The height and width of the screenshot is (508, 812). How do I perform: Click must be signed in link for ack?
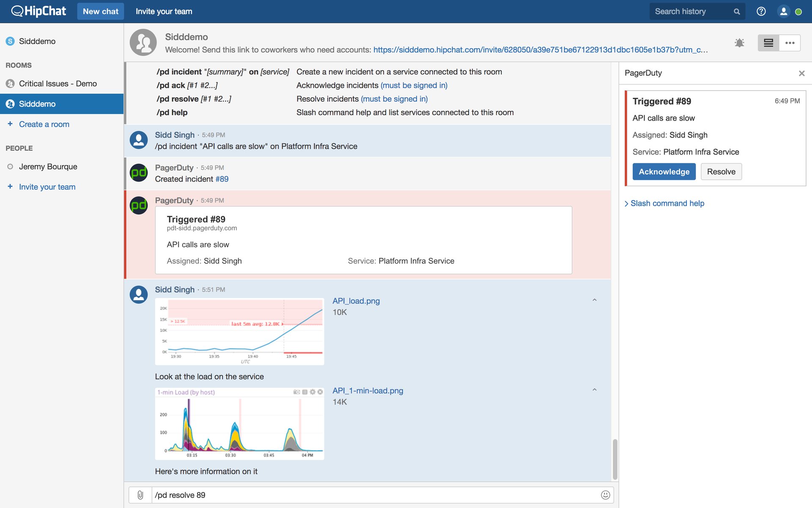414,85
